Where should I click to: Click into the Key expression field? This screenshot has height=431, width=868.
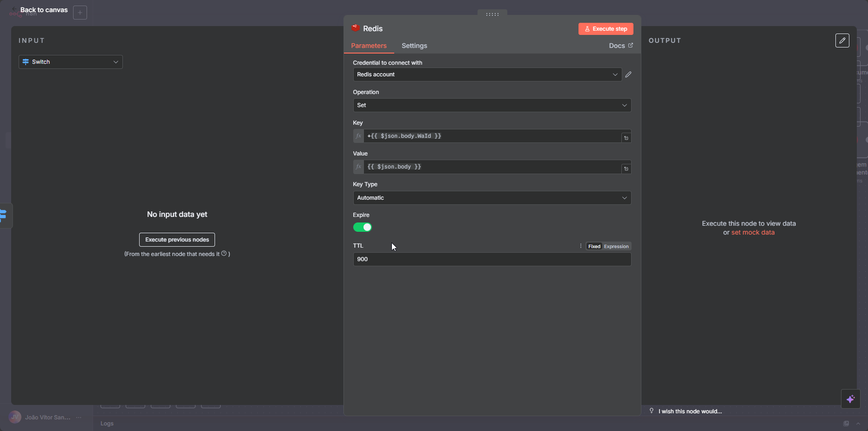(x=492, y=136)
